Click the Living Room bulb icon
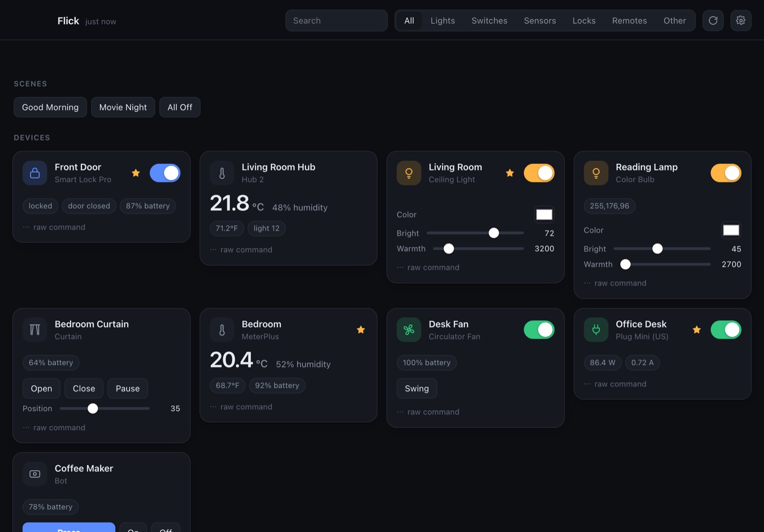 click(409, 173)
